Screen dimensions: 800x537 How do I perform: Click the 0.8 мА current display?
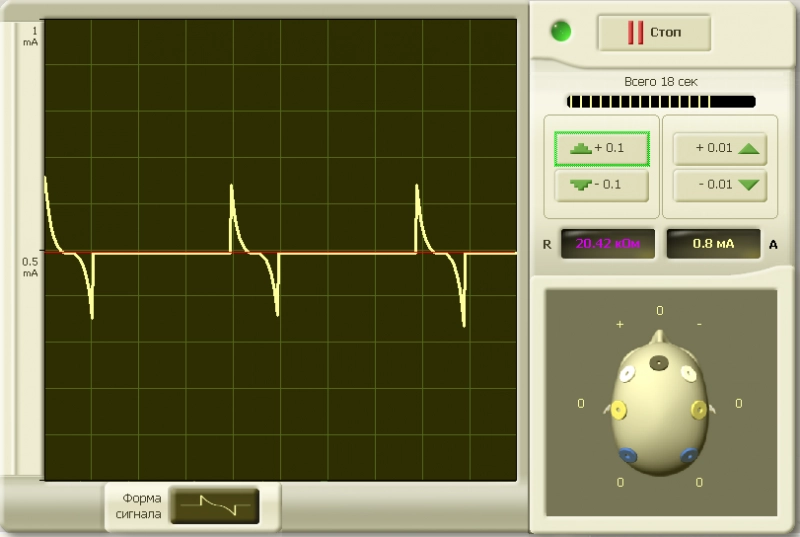[x=713, y=243]
